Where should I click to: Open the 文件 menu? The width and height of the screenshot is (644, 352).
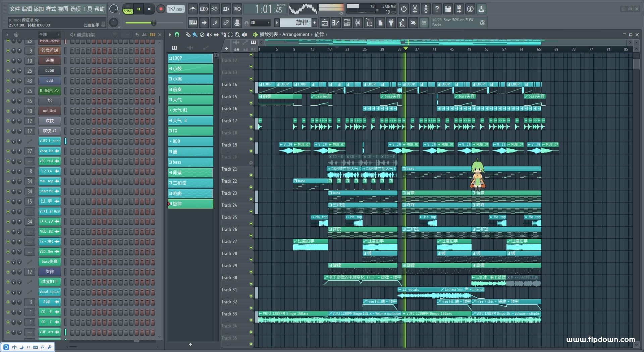pos(15,9)
